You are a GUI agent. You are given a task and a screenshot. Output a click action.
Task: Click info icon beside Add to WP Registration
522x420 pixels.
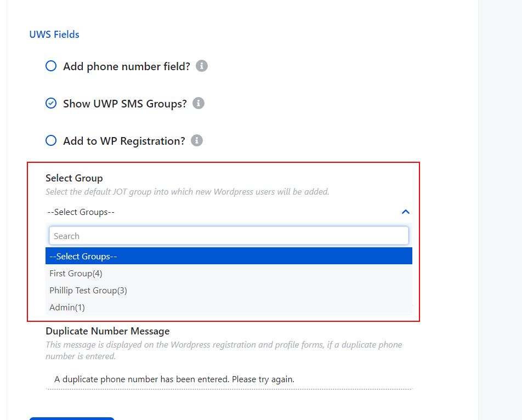197,140
